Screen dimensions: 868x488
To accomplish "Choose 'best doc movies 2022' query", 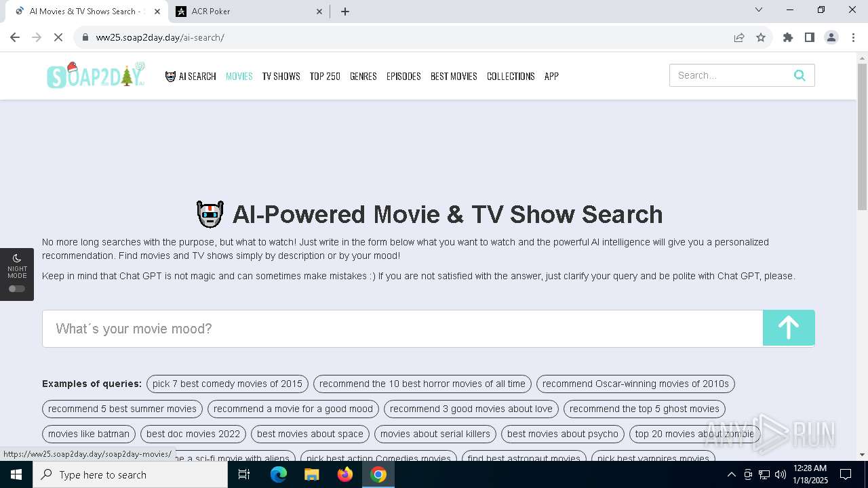I will 193,434.
